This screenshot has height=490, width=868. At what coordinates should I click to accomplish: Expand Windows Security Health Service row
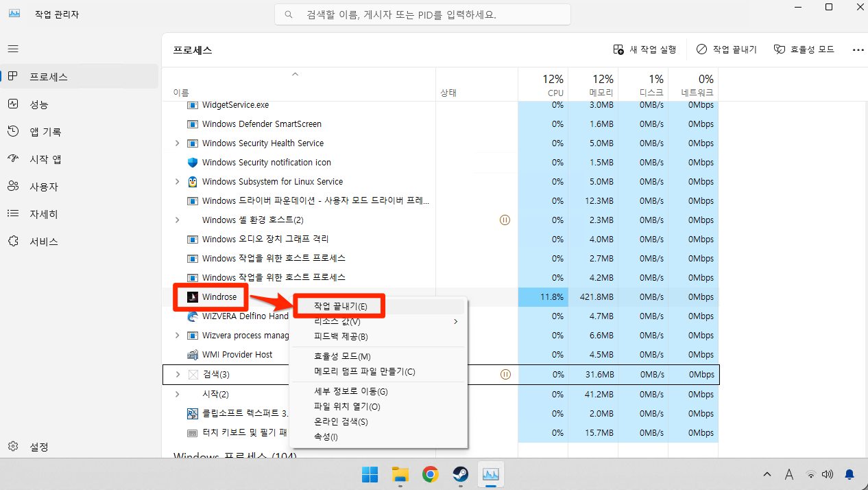click(177, 143)
